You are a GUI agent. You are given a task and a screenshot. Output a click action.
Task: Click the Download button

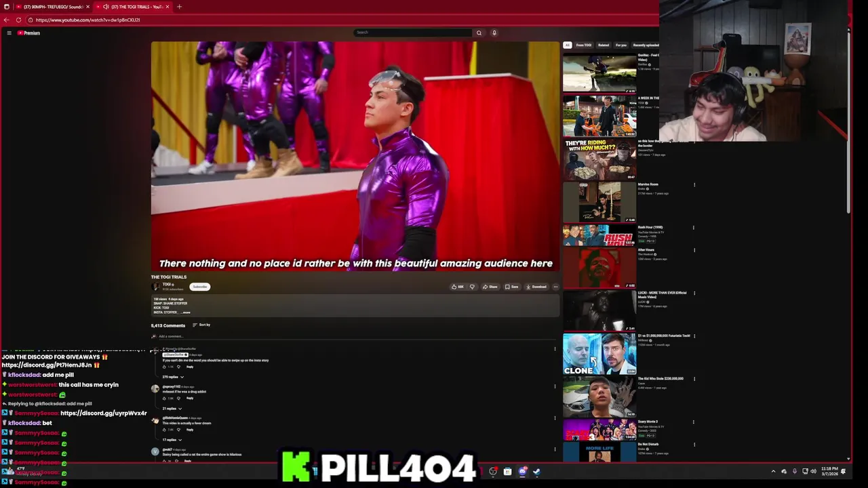click(536, 287)
